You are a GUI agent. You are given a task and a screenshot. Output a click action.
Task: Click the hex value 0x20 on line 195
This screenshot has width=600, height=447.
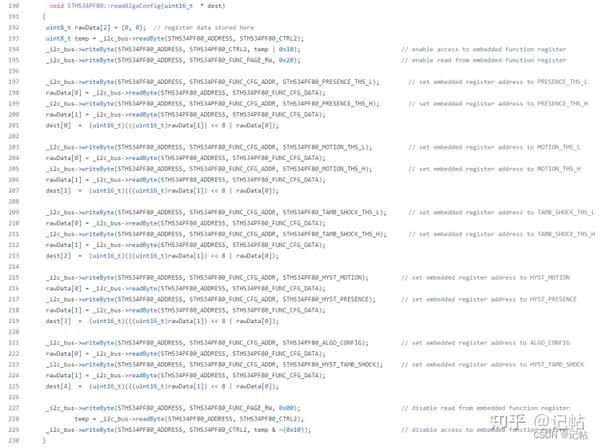[x=287, y=60]
